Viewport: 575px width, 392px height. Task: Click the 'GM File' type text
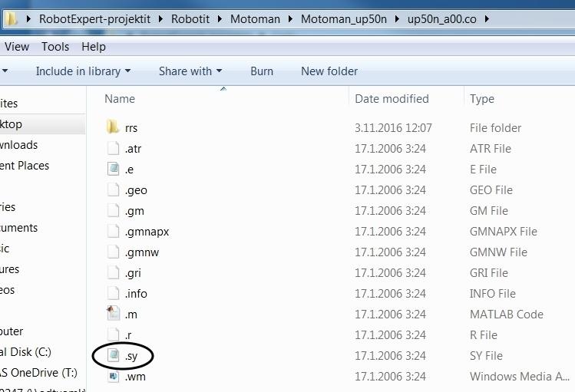[x=489, y=211]
